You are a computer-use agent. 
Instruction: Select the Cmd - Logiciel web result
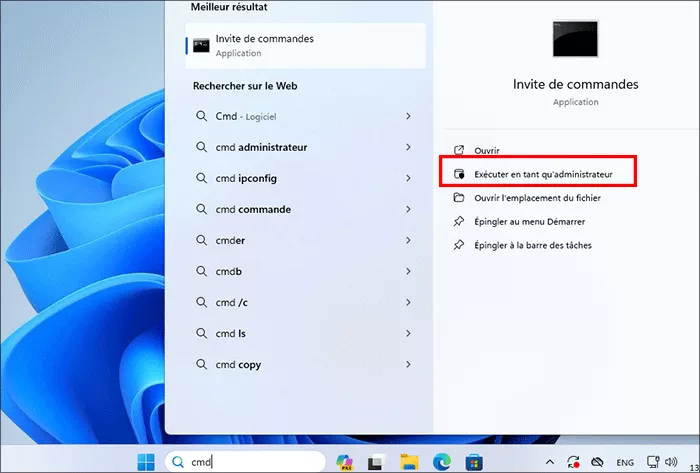pyautogui.click(x=305, y=116)
